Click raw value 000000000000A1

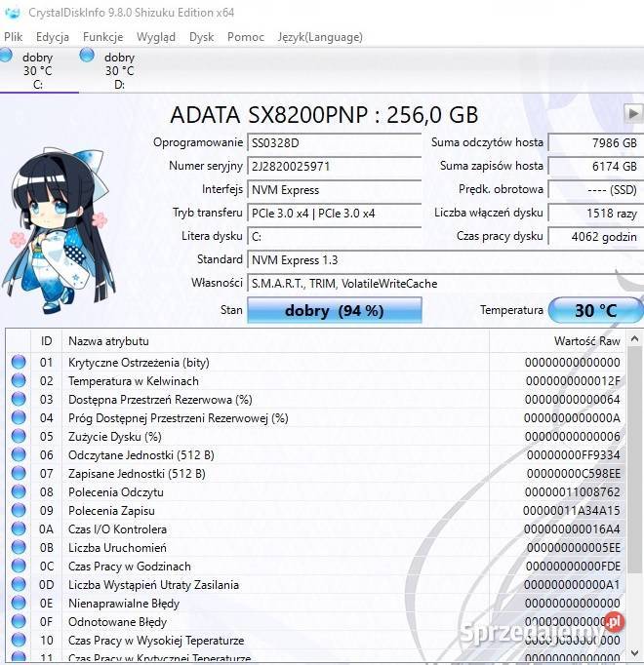572,585
